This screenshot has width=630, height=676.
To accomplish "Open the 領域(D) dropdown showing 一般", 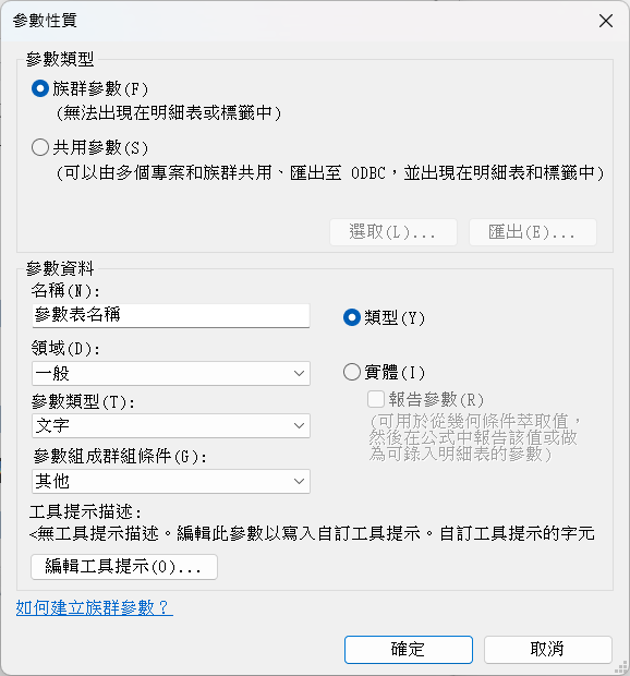I will pyautogui.click(x=170, y=373).
